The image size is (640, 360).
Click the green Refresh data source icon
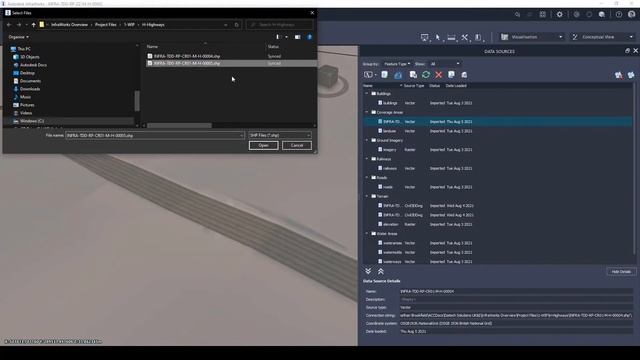coord(426,75)
